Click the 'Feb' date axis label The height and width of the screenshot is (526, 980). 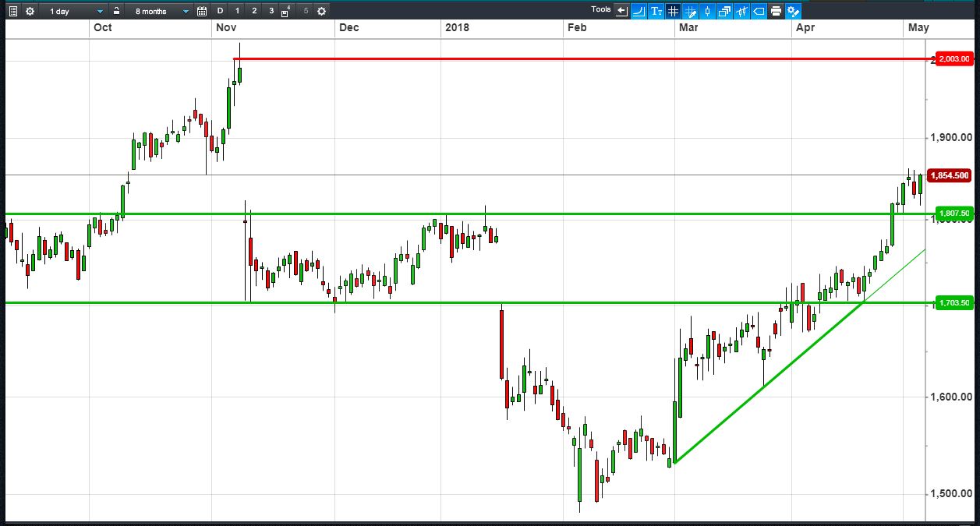coord(577,28)
